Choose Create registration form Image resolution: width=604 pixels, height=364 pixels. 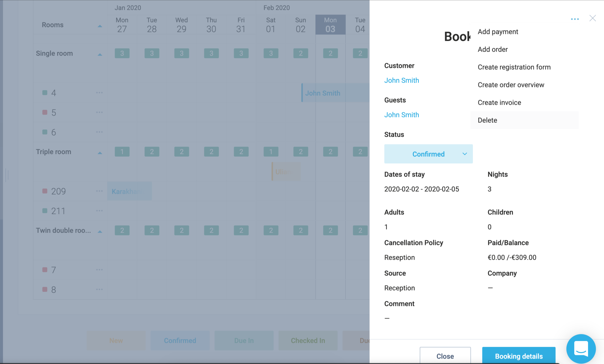524,67
